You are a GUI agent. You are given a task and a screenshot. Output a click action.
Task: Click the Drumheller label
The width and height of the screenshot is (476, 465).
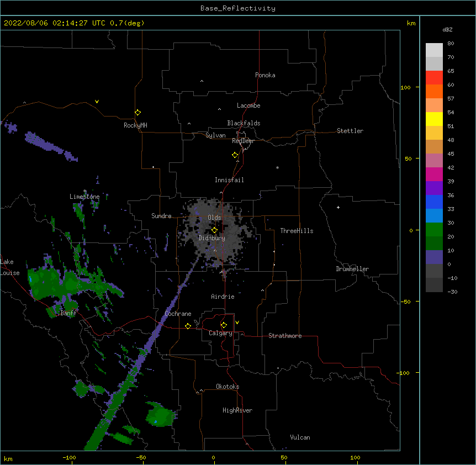coord(352,269)
